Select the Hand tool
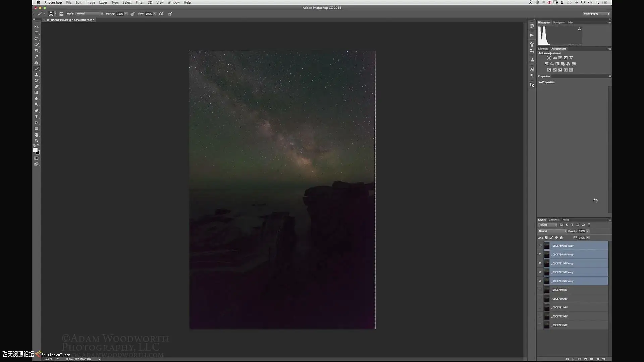This screenshot has height=362, width=644. click(x=37, y=135)
